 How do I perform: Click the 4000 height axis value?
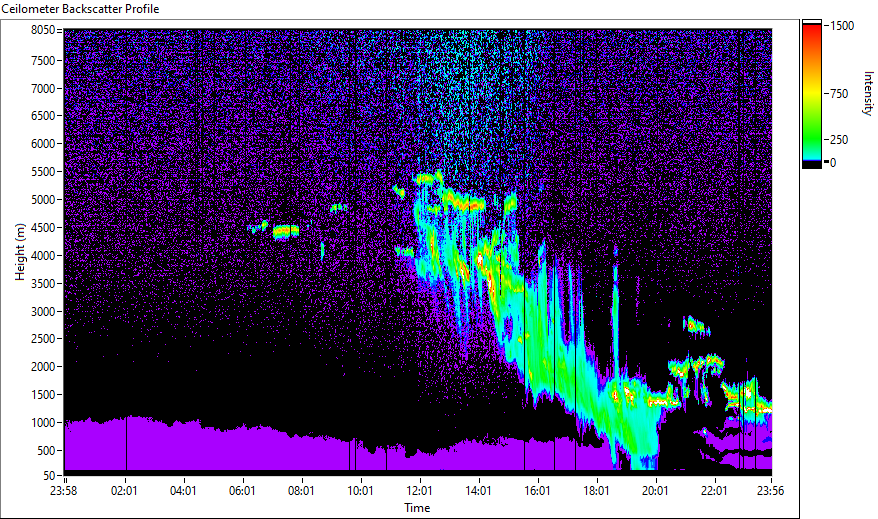[x=43, y=256]
